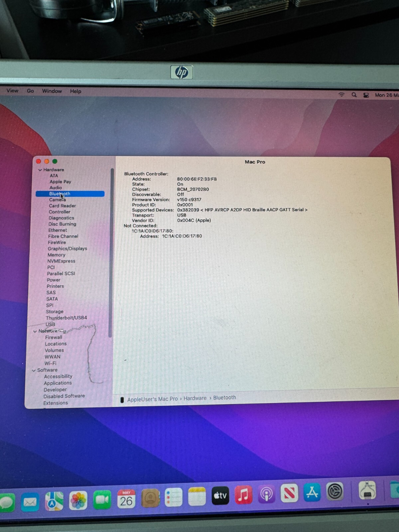Screen dimensions: 399x532
Task: Select Parallel SCSI in the sidebar
Action: (61, 274)
